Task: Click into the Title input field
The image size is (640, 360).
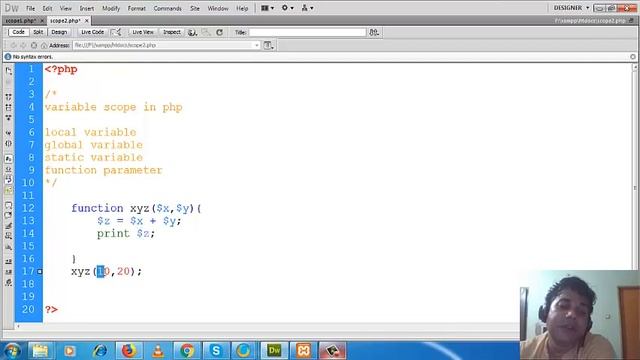Action: [307, 32]
